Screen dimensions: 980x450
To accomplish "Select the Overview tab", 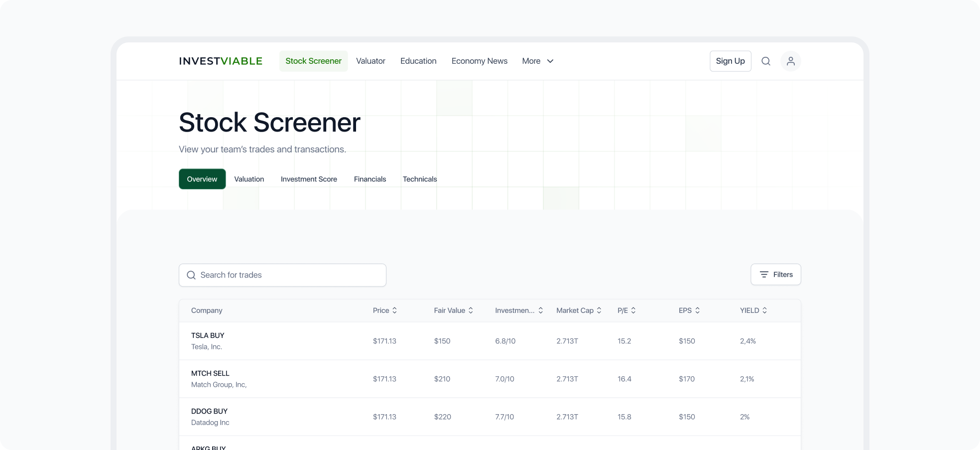I will pyautogui.click(x=202, y=179).
